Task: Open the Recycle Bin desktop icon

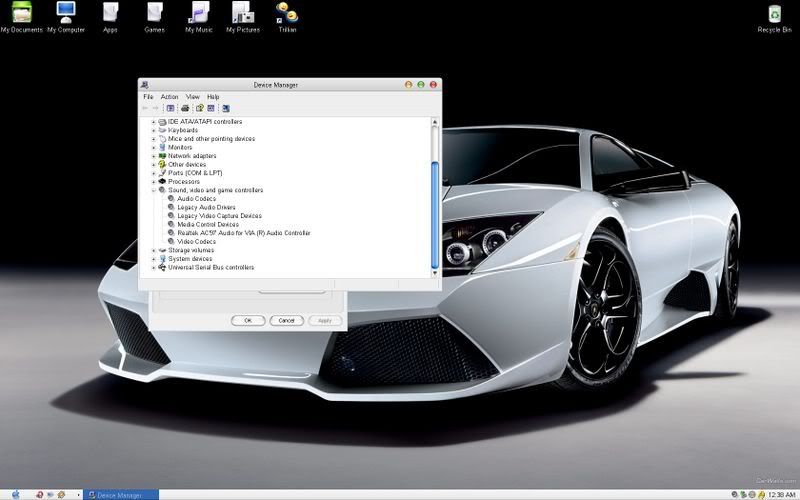Action: tap(774, 14)
